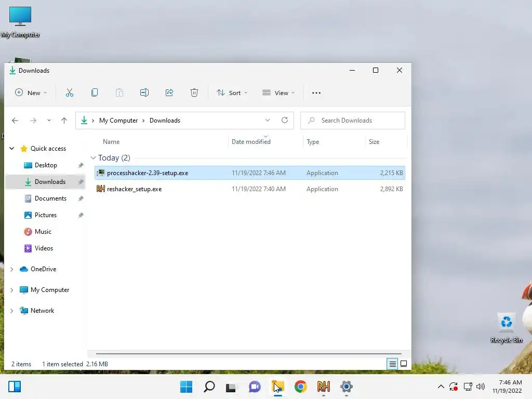Select Desktop in Quick access
Screen dimensions: 532x399
(46, 165)
